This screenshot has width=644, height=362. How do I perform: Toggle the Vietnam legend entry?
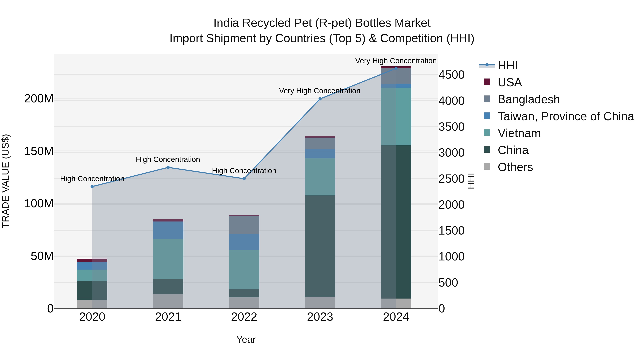pyautogui.click(x=512, y=133)
